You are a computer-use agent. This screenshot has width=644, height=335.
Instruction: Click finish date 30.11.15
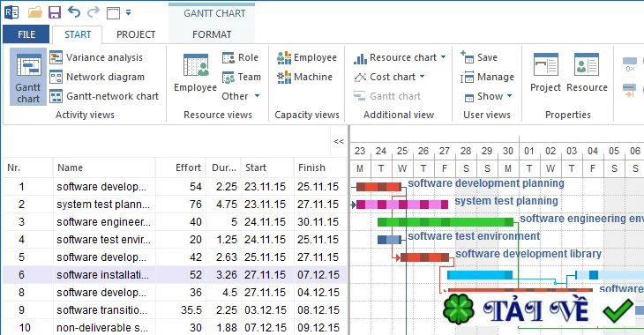coord(318,221)
